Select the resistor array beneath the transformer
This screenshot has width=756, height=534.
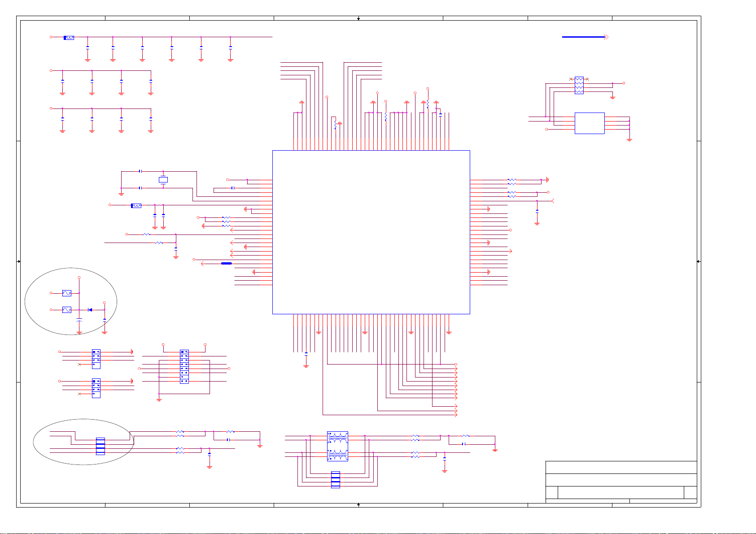click(335, 480)
